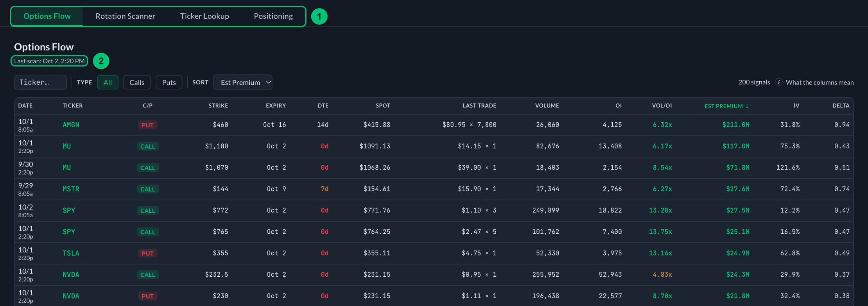This screenshot has height=306, width=868.
Task: Click the DTE column header
Action: point(323,106)
